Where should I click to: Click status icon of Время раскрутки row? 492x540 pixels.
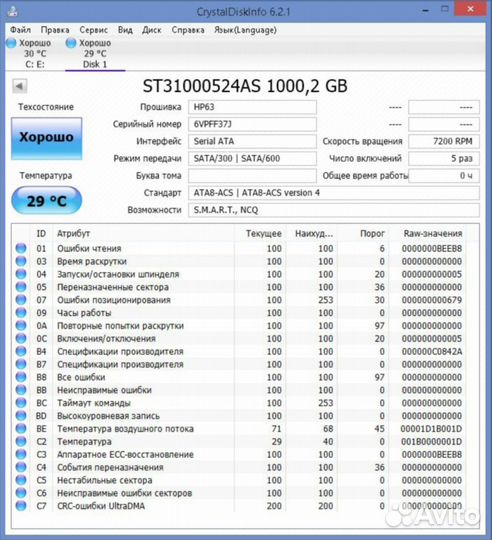point(21,261)
